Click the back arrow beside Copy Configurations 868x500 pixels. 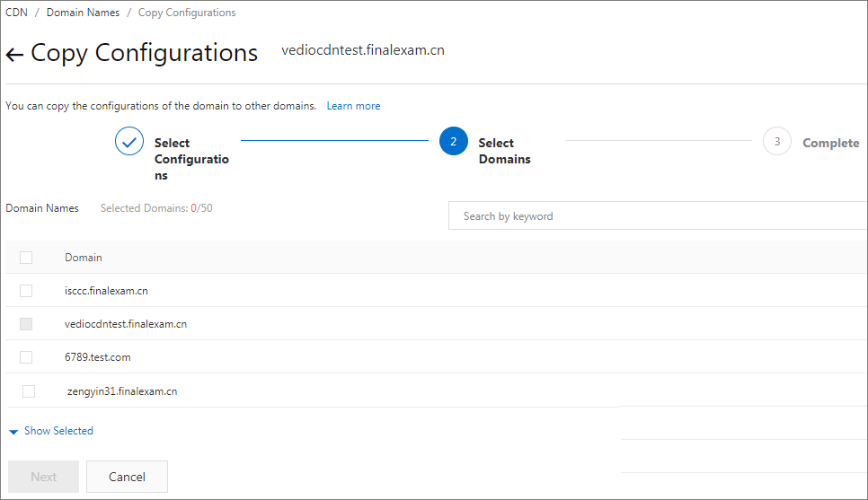pyautogui.click(x=14, y=54)
